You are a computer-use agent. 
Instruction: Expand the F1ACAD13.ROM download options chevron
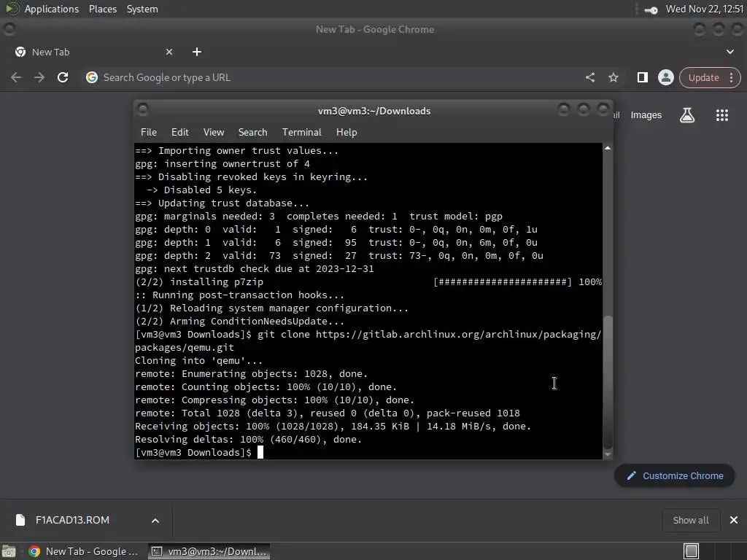[x=155, y=521]
